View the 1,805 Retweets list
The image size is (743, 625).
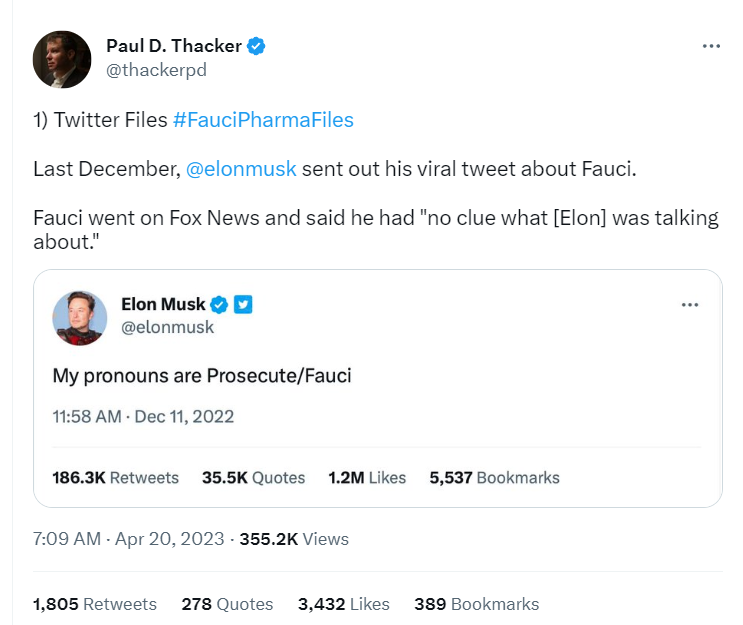(x=95, y=604)
